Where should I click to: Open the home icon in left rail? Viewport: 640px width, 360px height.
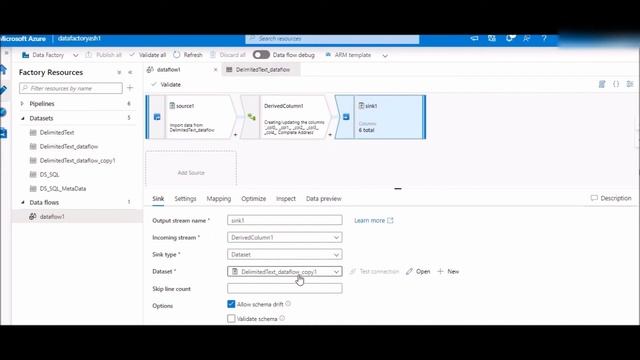3,69
